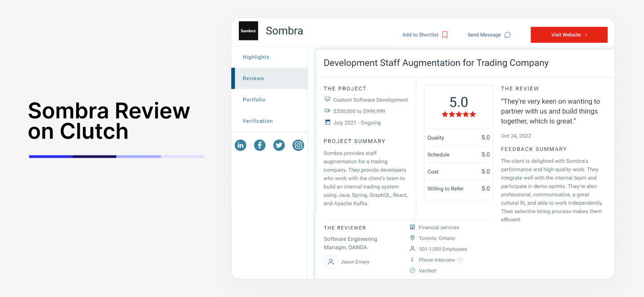
Task: Click the $200,000 to $999,999 budget text
Action: 359,111
